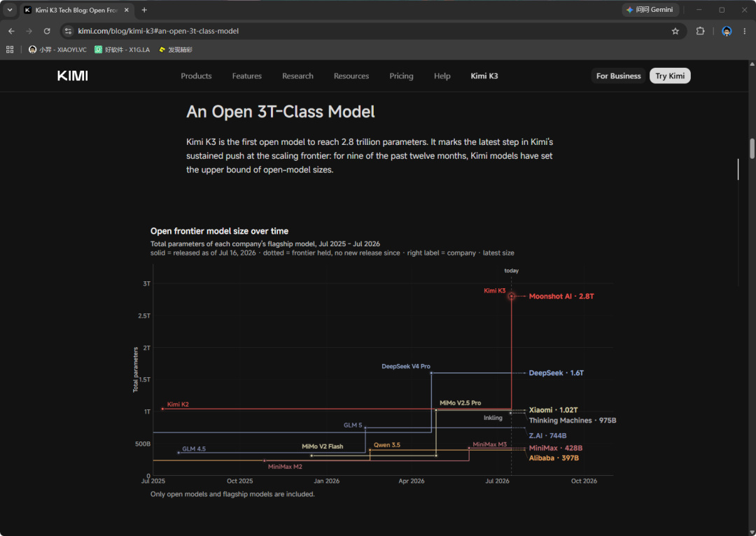The width and height of the screenshot is (756, 536).
Task: Click the Try Kimi button
Action: click(670, 76)
